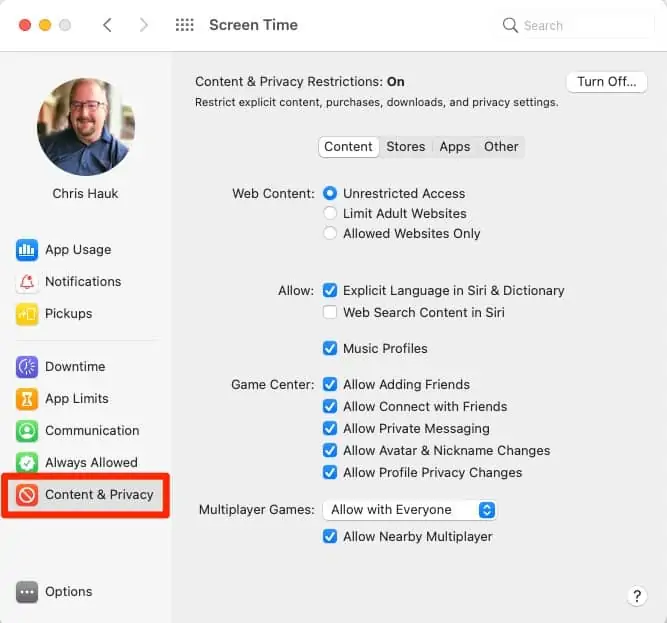Disable Allow Private Messaging
This screenshot has width=667, height=623.
pyautogui.click(x=330, y=428)
